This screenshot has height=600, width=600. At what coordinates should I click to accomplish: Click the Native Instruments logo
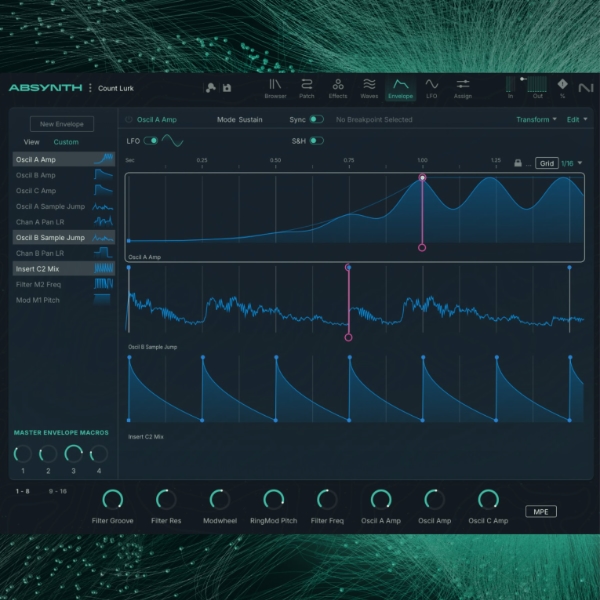pyautogui.click(x=585, y=88)
